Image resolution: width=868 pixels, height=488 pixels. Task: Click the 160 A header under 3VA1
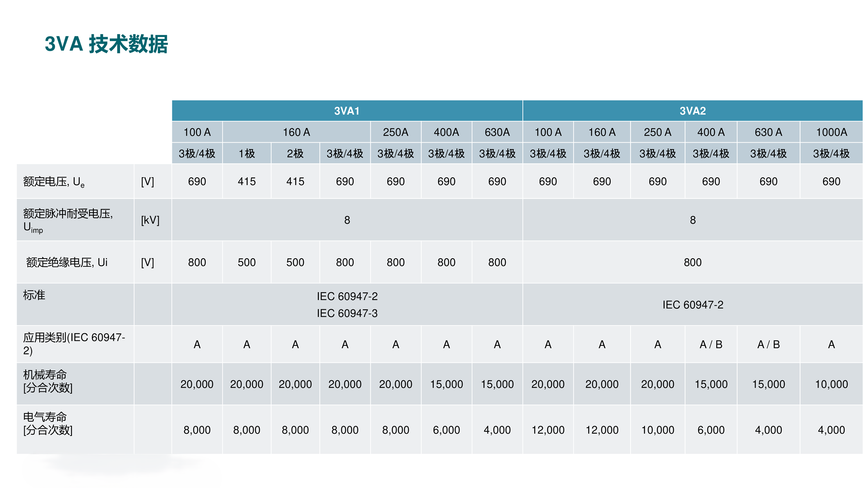pos(296,132)
